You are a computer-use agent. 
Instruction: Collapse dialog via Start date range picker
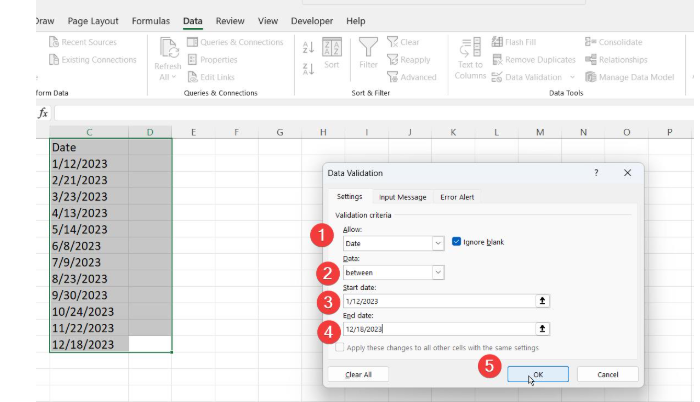(542, 301)
